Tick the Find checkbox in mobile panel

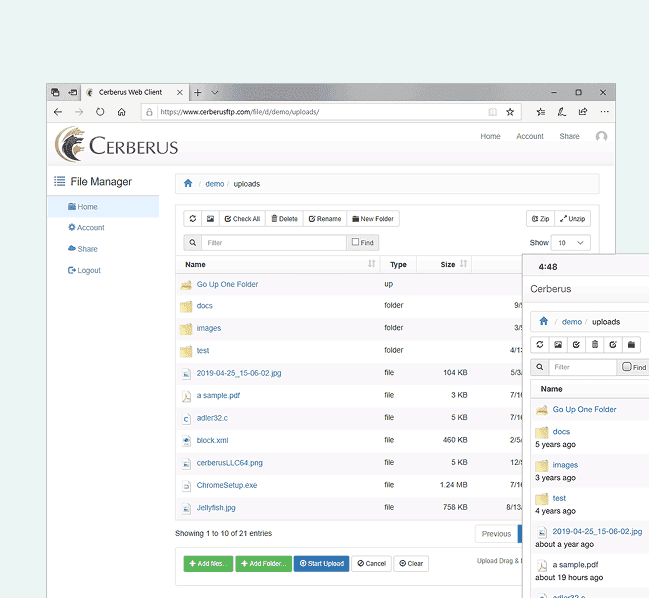coord(627,367)
